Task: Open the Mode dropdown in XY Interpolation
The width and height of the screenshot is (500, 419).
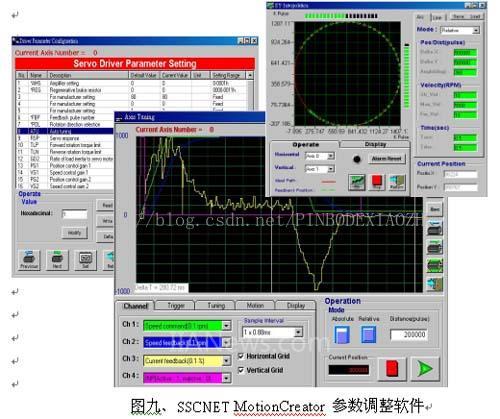Action: (476, 30)
